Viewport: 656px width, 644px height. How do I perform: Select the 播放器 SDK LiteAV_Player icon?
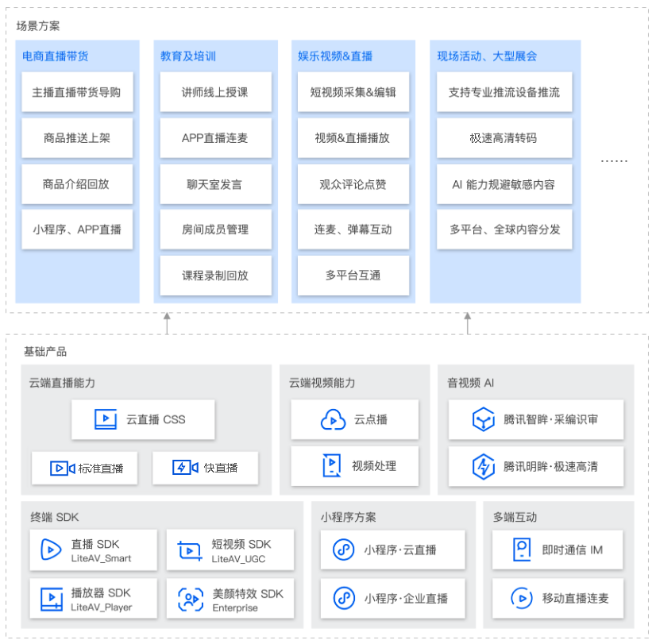point(50,598)
